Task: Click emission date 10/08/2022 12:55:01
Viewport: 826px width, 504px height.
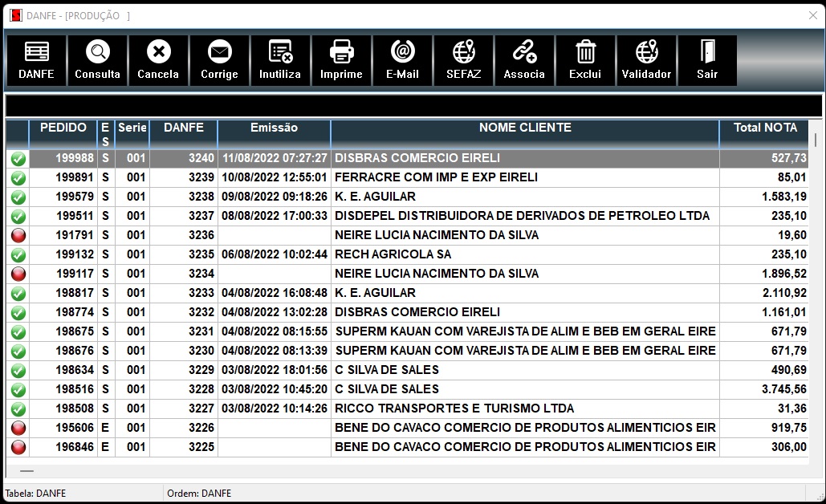Action: (x=274, y=177)
